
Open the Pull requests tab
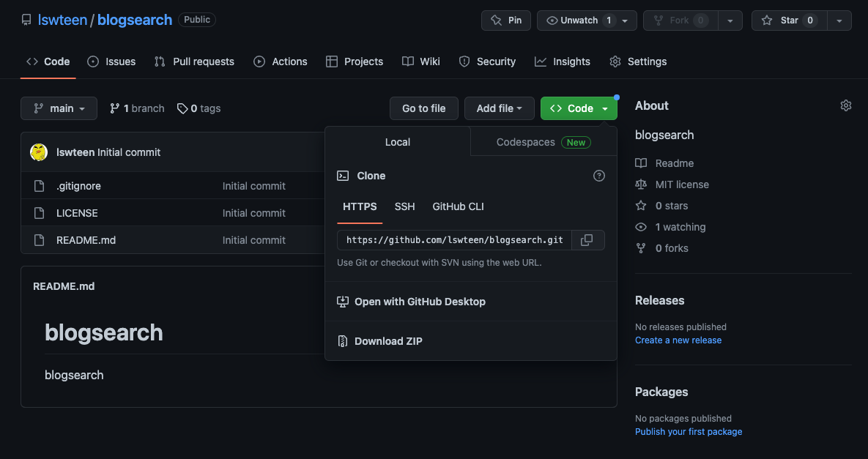pyautogui.click(x=194, y=61)
